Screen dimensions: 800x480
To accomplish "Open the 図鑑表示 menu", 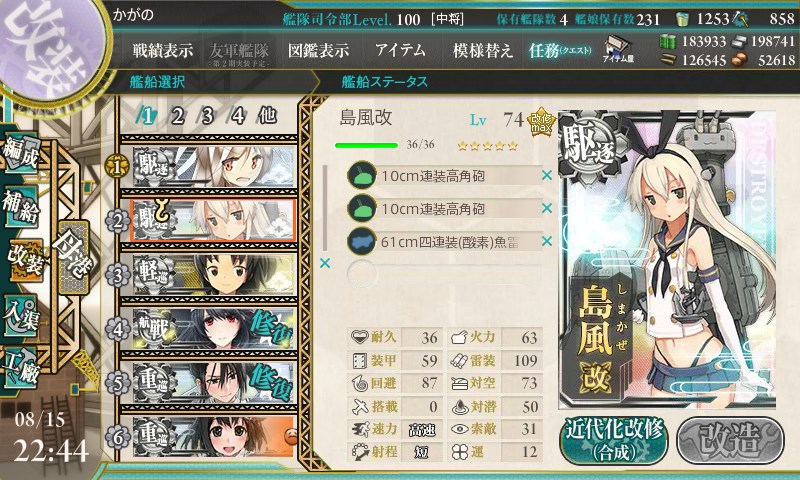I will 318,50.
